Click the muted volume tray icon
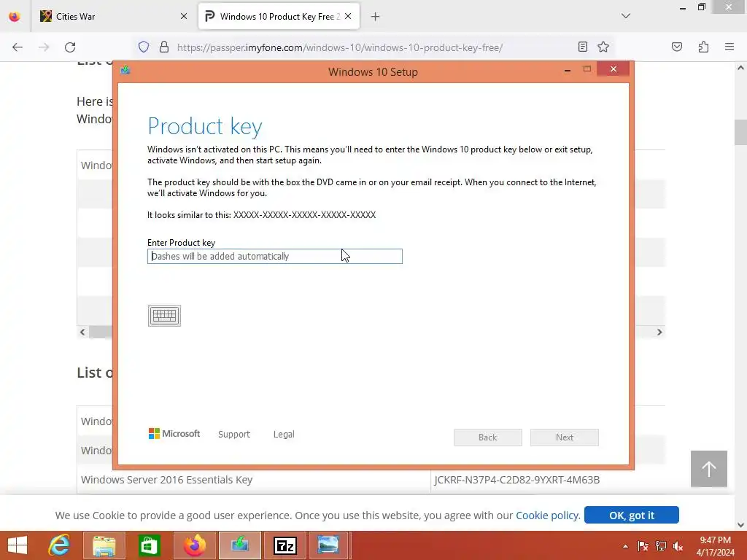The image size is (747, 560). pyautogui.click(x=678, y=546)
